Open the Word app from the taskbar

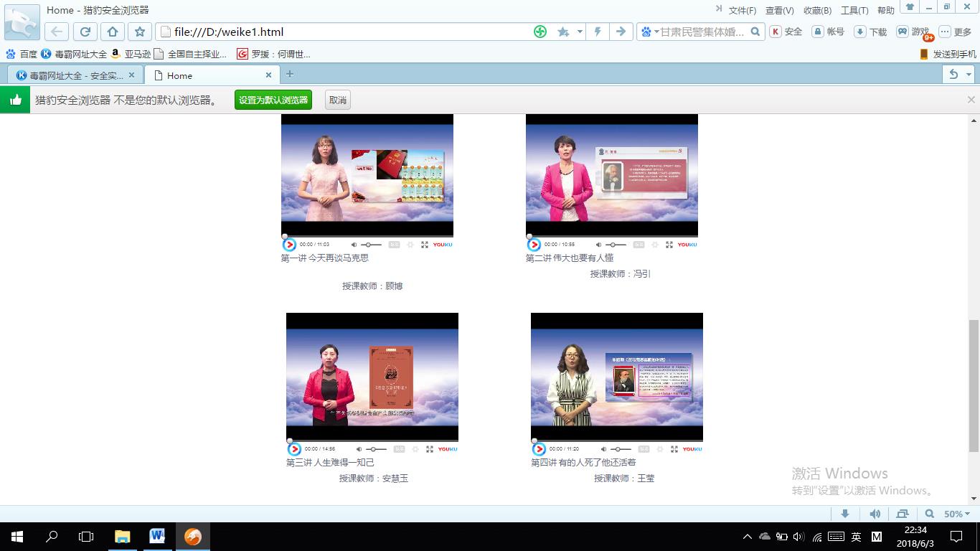[x=157, y=536]
